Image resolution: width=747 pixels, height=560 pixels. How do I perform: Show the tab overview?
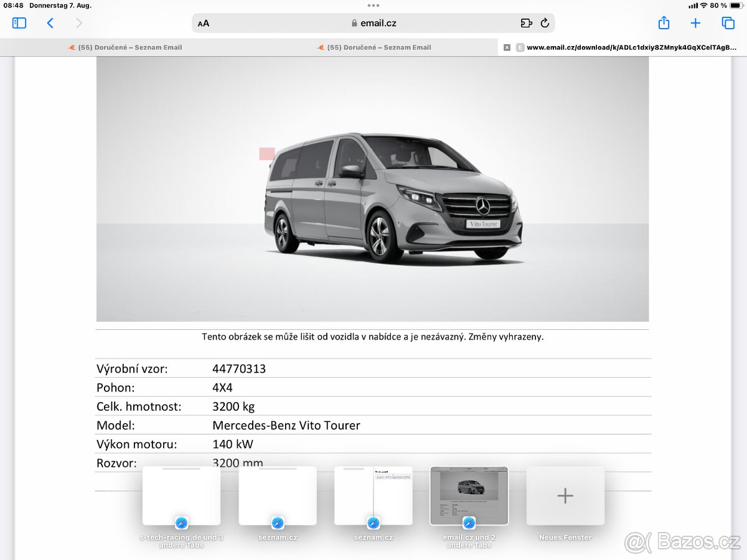(x=728, y=23)
